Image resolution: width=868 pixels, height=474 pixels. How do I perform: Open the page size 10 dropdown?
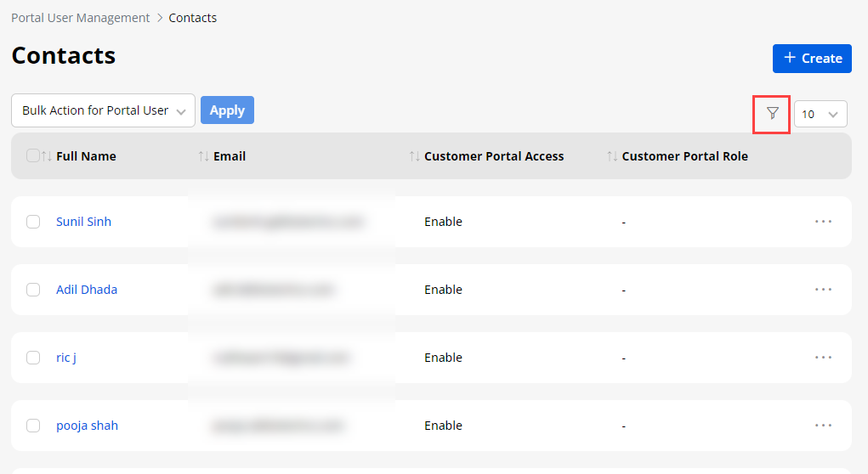pos(820,114)
